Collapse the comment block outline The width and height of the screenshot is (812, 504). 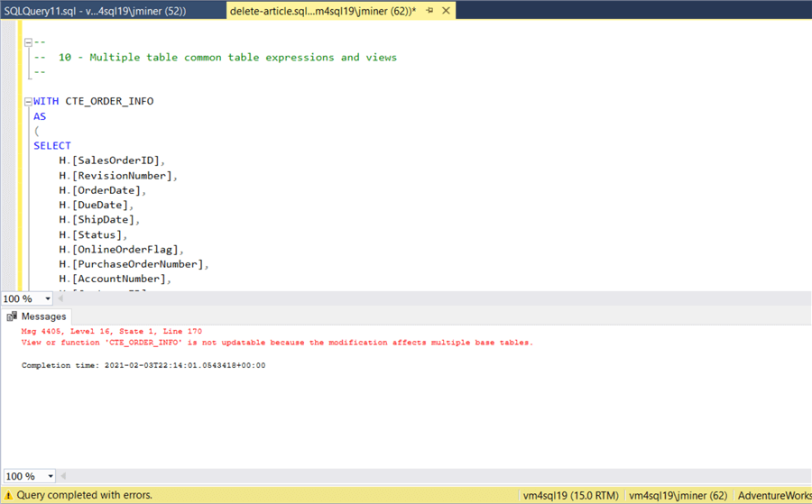(29, 42)
